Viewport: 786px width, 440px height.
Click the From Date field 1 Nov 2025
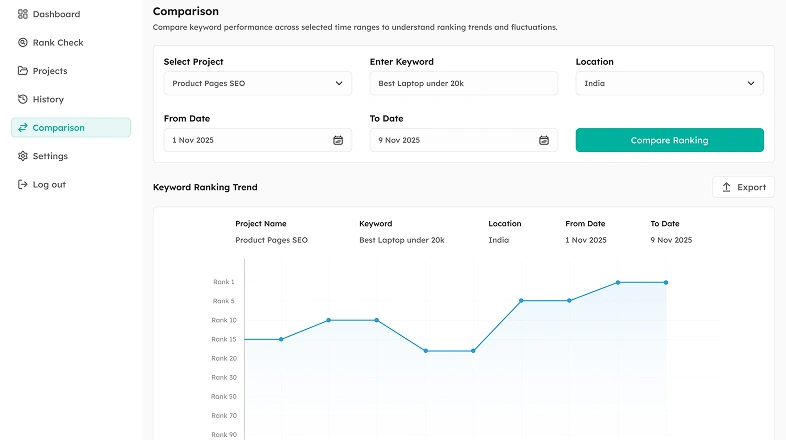(245, 140)
